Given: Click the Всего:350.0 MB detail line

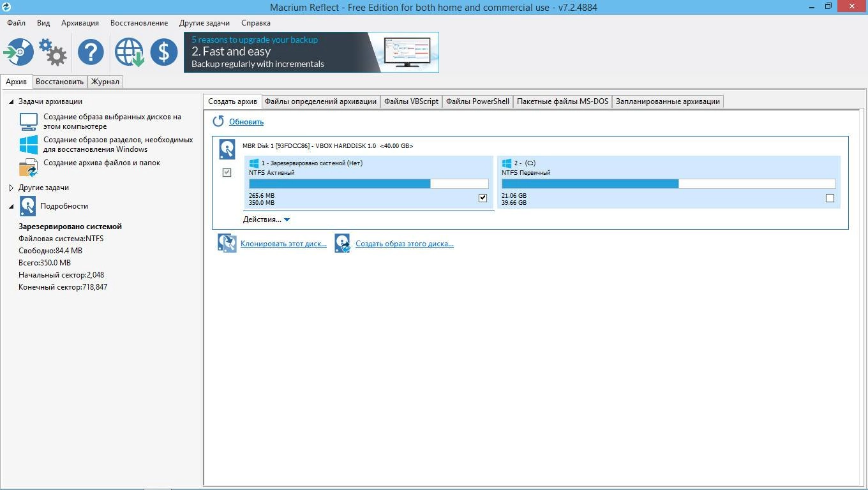Looking at the screenshot, I should (45, 263).
